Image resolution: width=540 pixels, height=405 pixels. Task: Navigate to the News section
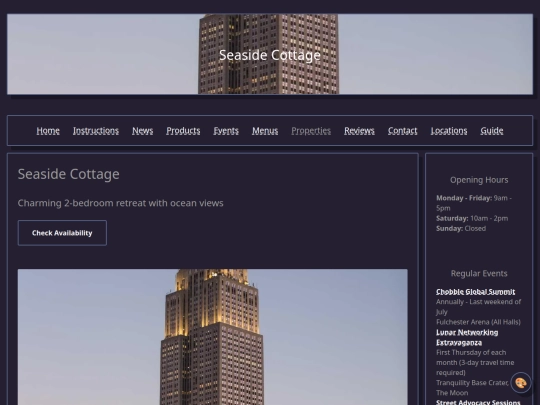(x=143, y=131)
